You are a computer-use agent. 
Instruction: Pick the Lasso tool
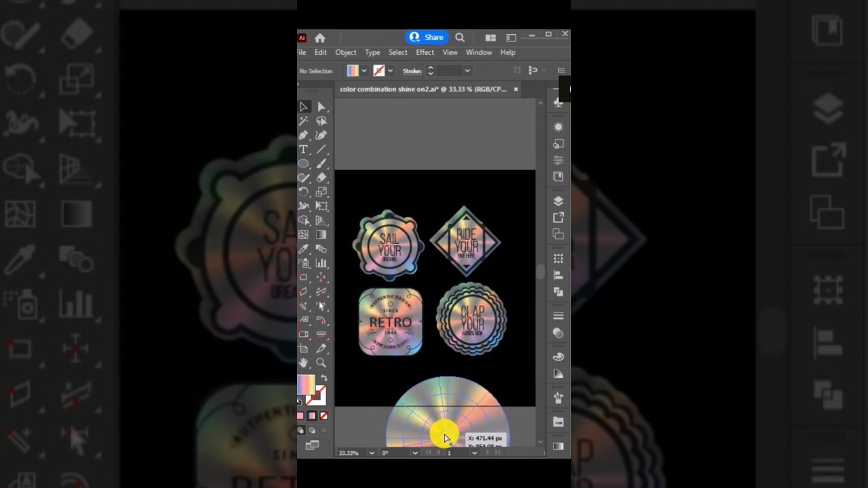321,121
